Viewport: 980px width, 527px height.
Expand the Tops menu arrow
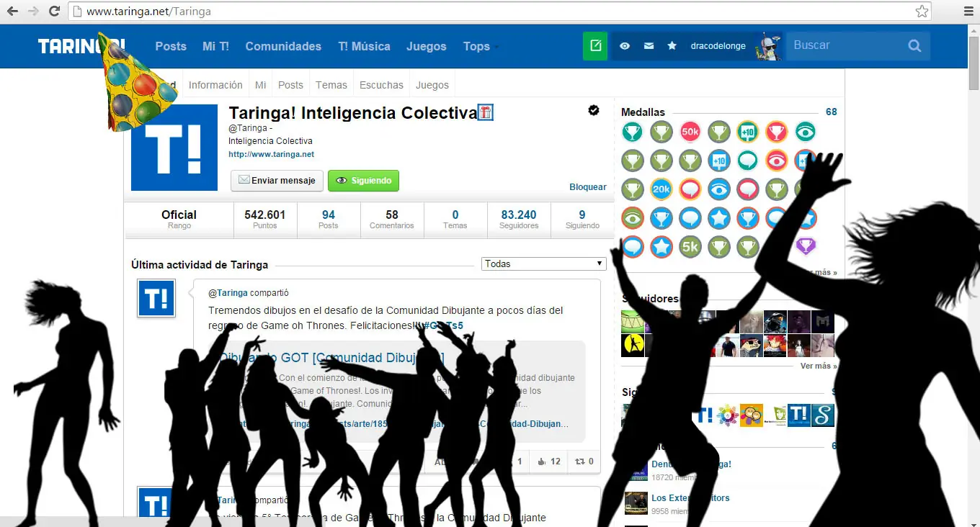496,48
